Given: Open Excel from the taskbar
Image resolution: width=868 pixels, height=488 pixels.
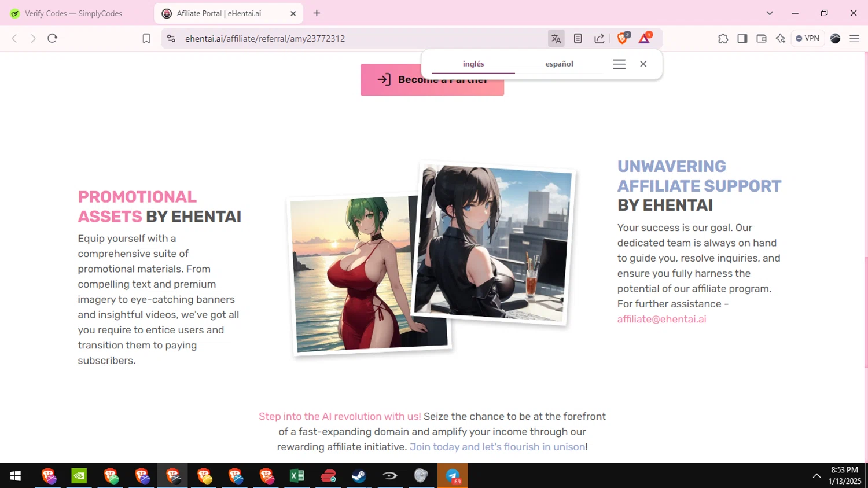Looking at the screenshot, I should 297,476.
